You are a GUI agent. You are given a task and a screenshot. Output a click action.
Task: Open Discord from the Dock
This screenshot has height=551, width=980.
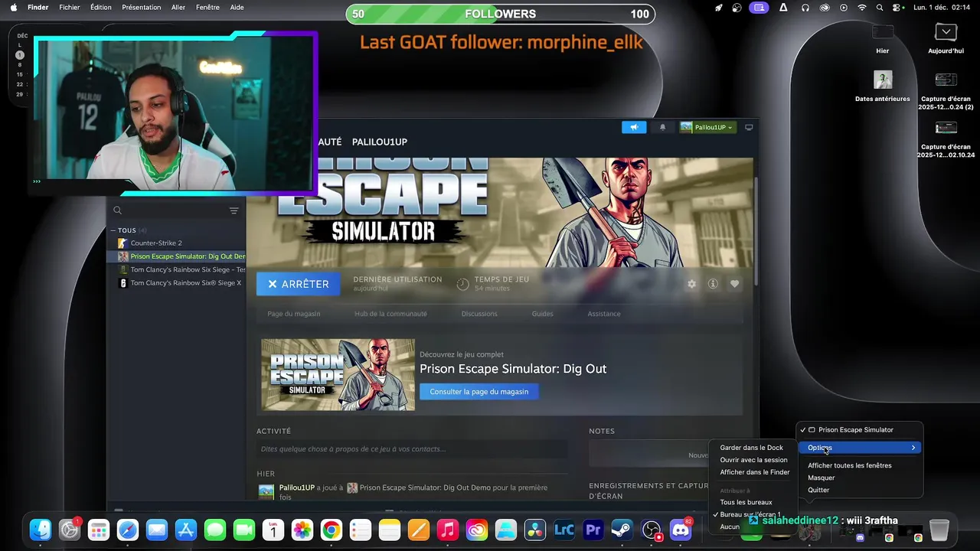(x=681, y=530)
